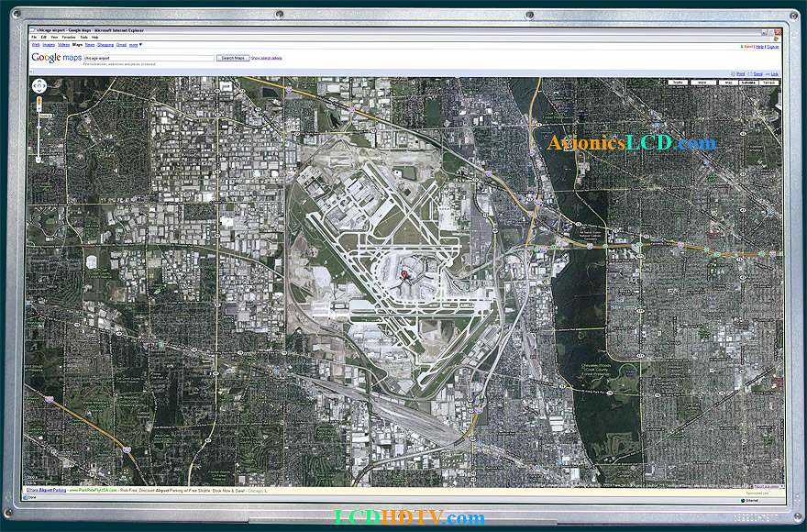Click the Send link above the map

pyautogui.click(x=757, y=73)
